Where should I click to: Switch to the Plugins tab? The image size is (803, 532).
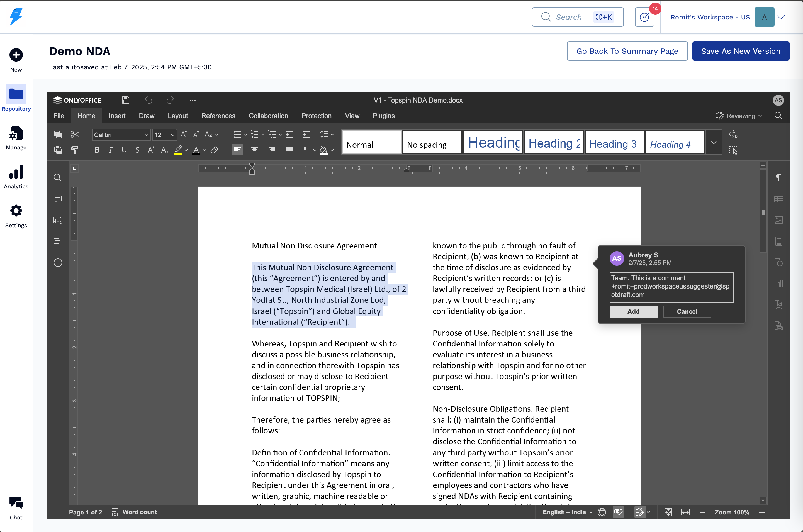pyautogui.click(x=383, y=116)
